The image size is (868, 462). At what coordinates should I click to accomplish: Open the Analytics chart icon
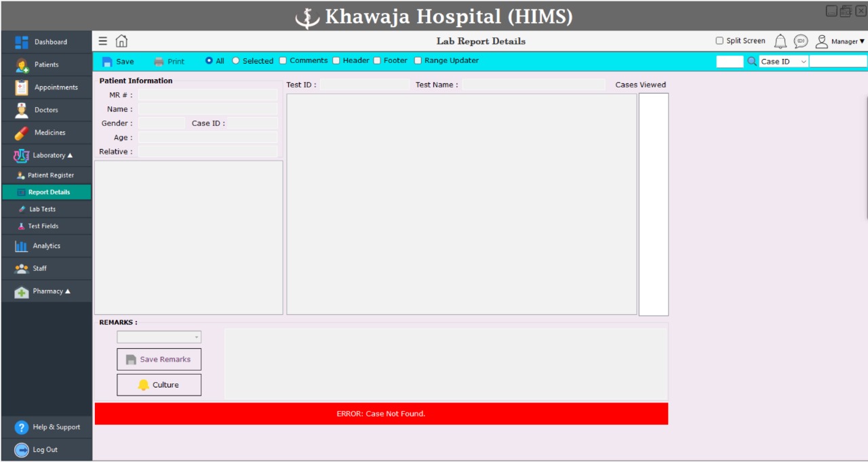[22, 246]
